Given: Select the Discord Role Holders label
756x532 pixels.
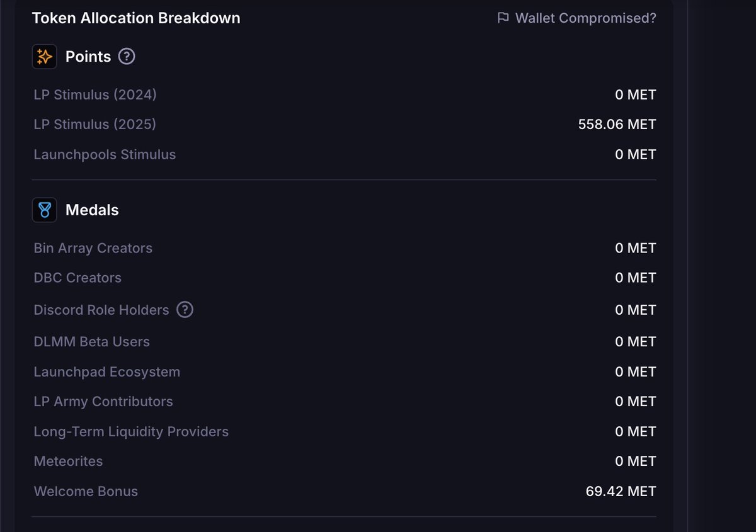Looking at the screenshot, I should click(x=101, y=310).
